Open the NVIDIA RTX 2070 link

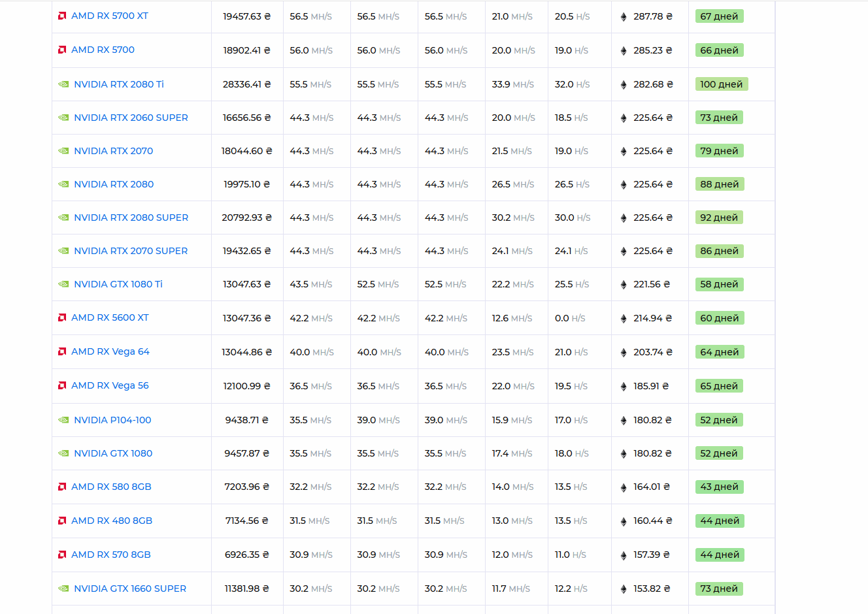[x=114, y=151]
